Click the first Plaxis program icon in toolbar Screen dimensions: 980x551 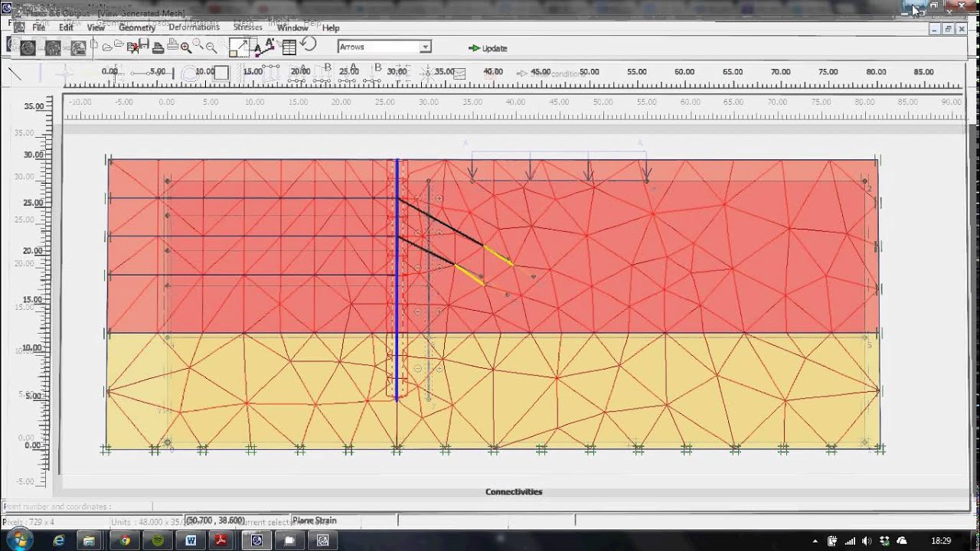(28, 47)
